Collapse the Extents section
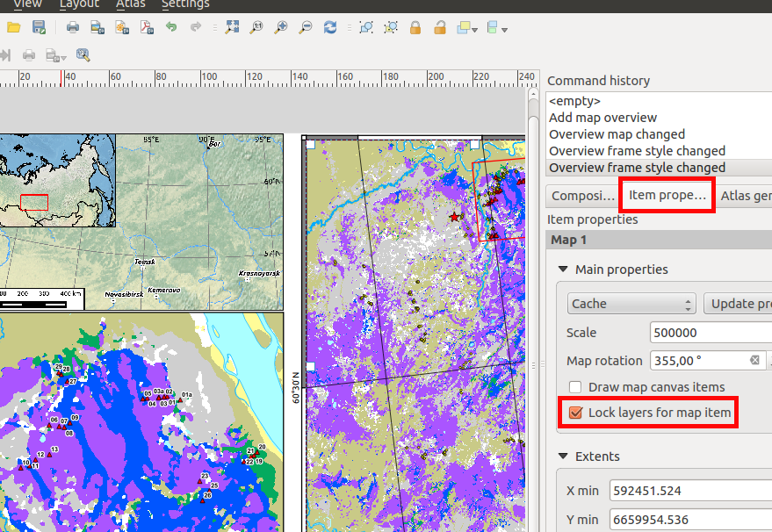The image size is (772, 532). coord(562,457)
